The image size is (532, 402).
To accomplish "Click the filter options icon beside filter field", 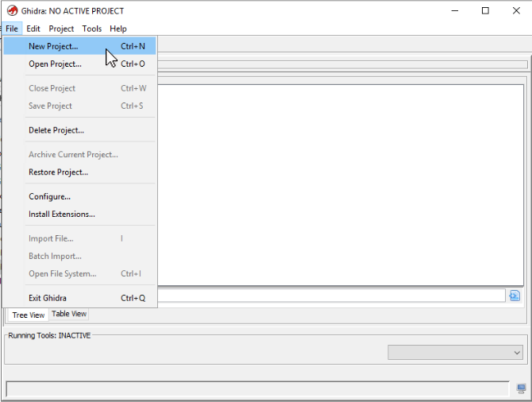I will point(515,296).
